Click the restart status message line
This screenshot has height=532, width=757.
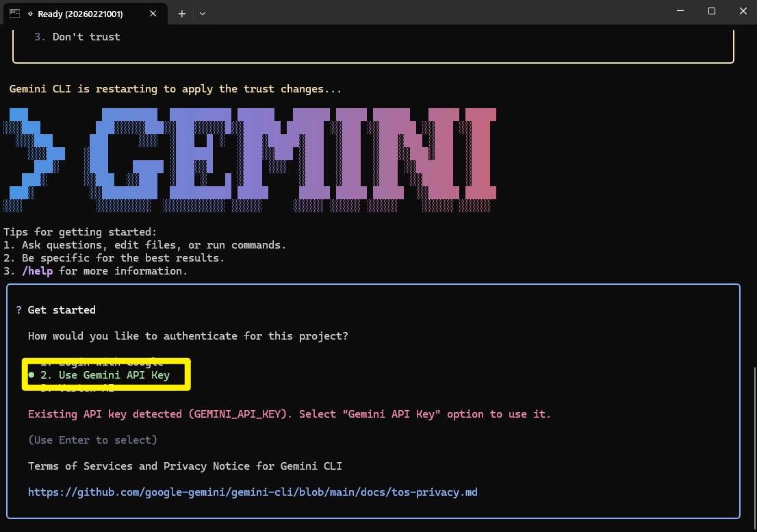[x=175, y=88]
